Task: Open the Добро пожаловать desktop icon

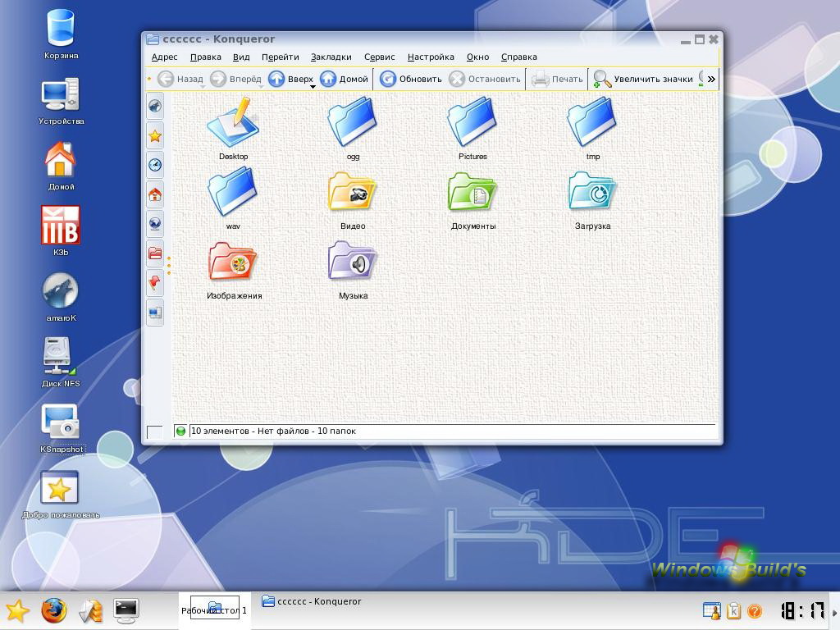Action: 60,494
